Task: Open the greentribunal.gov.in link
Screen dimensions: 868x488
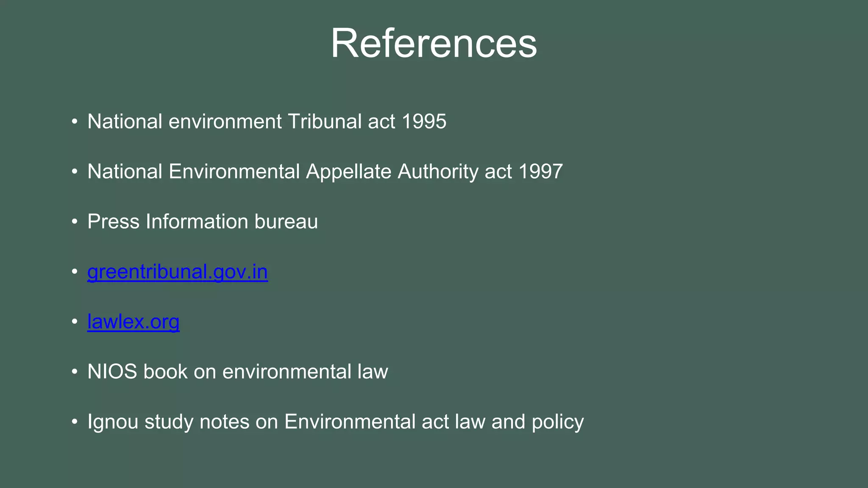Action: click(x=177, y=272)
